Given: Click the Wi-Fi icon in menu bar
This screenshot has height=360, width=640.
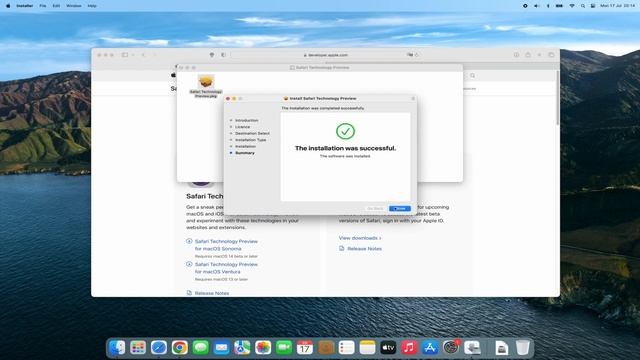Looking at the screenshot, I should pyautogui.click(x=572, y=6).
